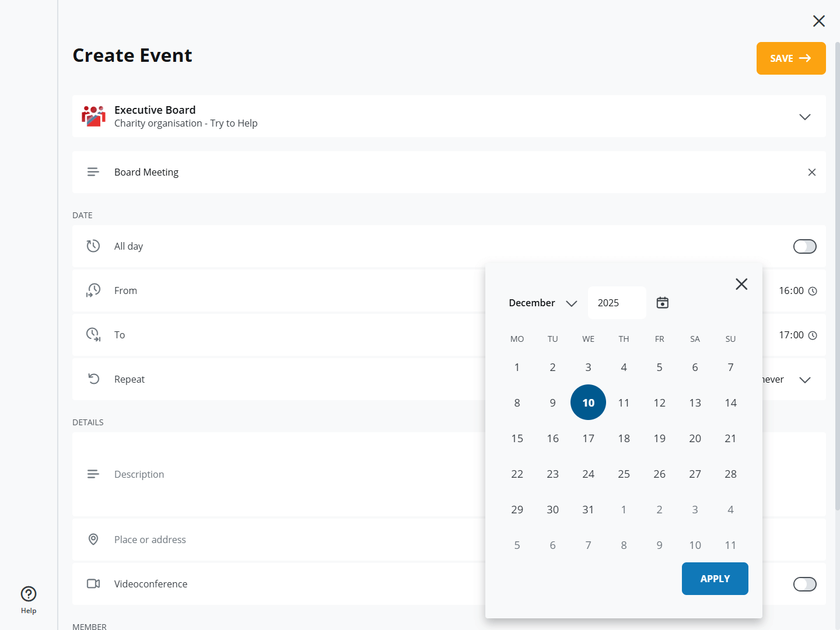
Task: Click the clock icon beside 16:00
Action: (813, 291)
